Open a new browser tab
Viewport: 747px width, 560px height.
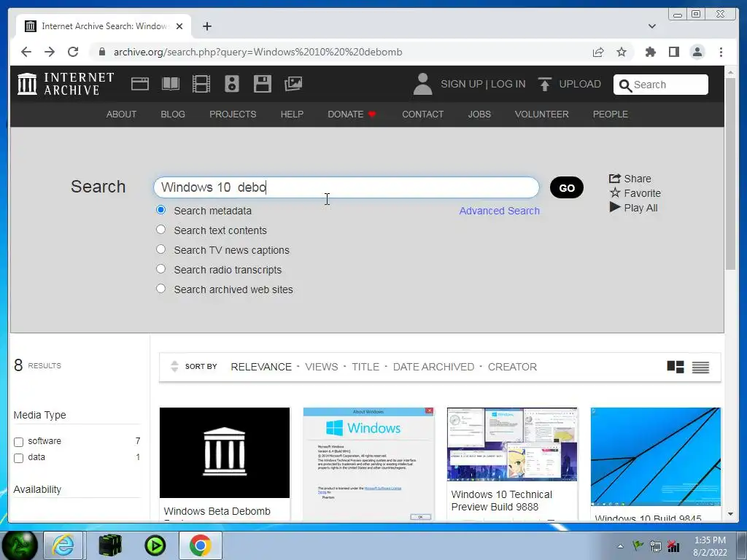[x=206, y=26]
